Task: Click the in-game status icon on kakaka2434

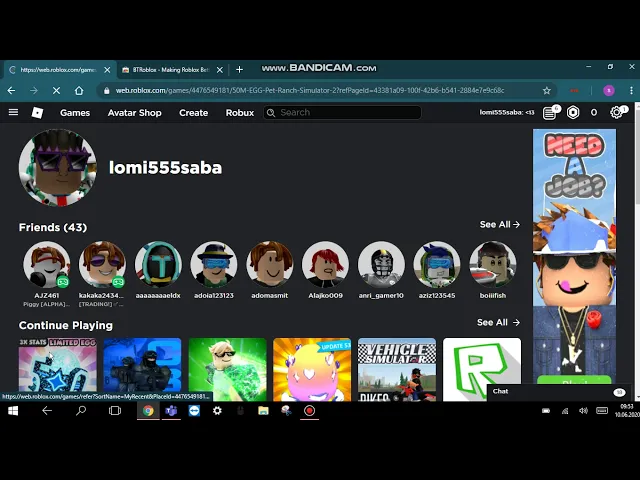Action: click(x=118, y=281)
